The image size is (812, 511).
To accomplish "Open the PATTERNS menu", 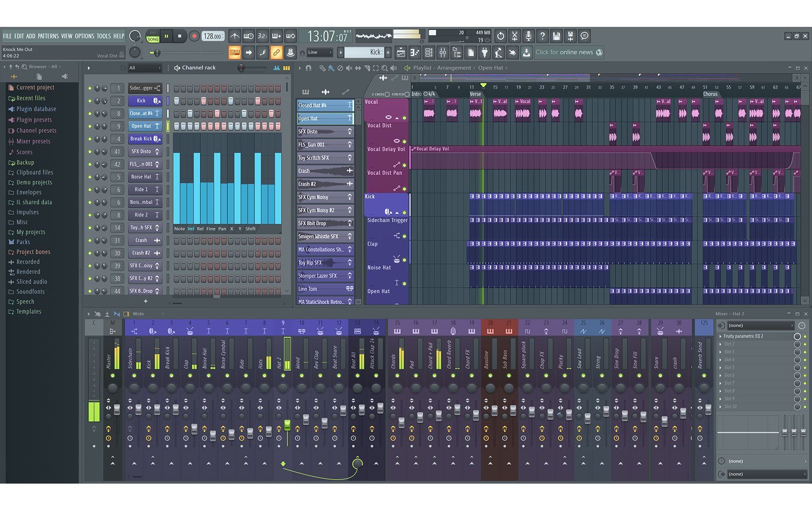I will tap(48, 37).
